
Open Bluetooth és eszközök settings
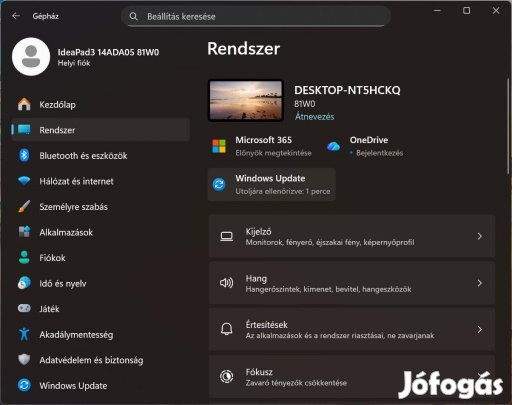pos(101,155)
